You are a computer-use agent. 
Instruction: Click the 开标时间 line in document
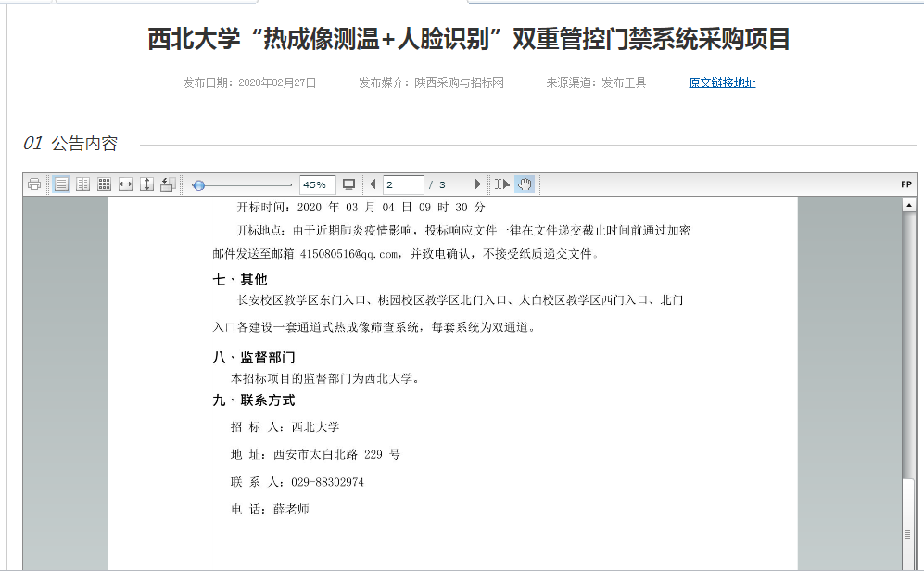point(361,207)
